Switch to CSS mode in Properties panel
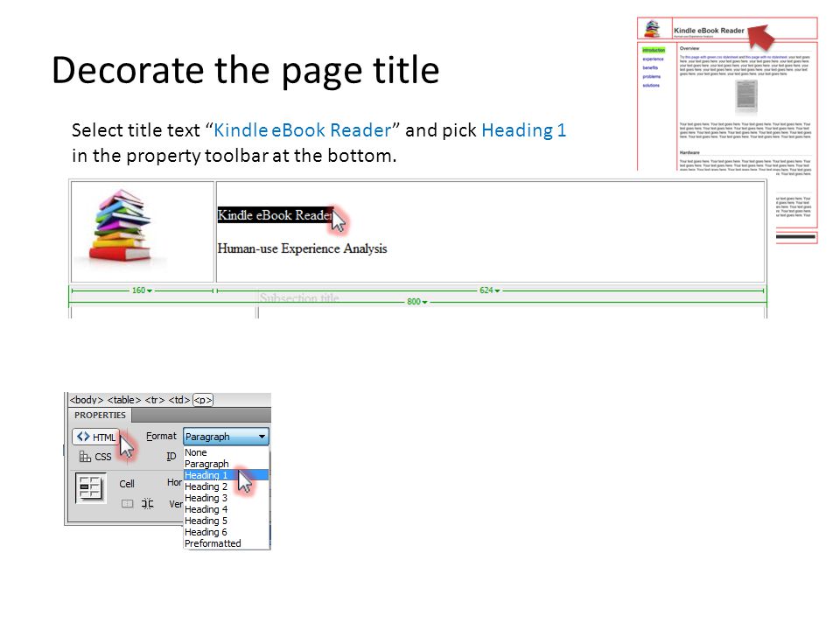Screen dimensions: 840x630 (95, 457)
